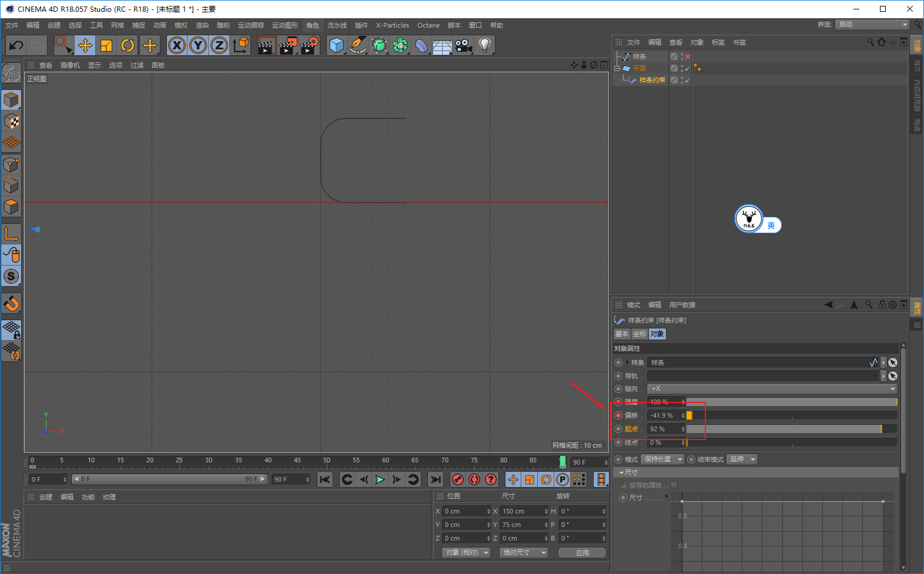924x574 pixels.
Task: Enable 按导轨缩放 checkbox
Action: point(675,485)
